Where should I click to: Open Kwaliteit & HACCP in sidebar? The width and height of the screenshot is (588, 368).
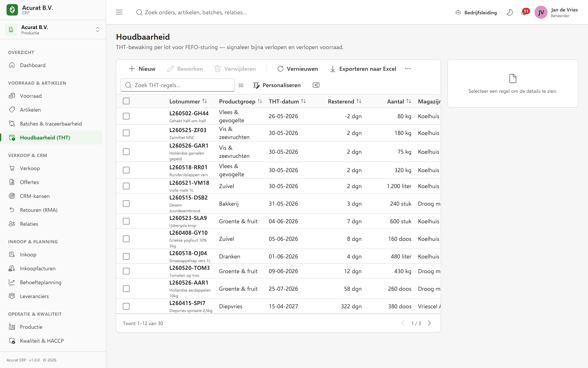click(x=53, y=341)
